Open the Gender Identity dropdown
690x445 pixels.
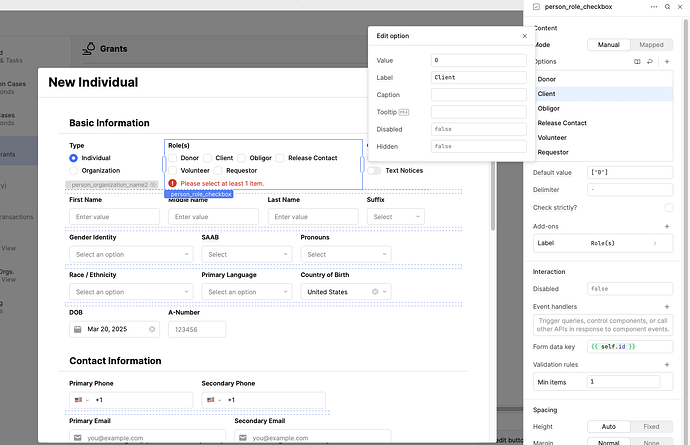(131, 254)
